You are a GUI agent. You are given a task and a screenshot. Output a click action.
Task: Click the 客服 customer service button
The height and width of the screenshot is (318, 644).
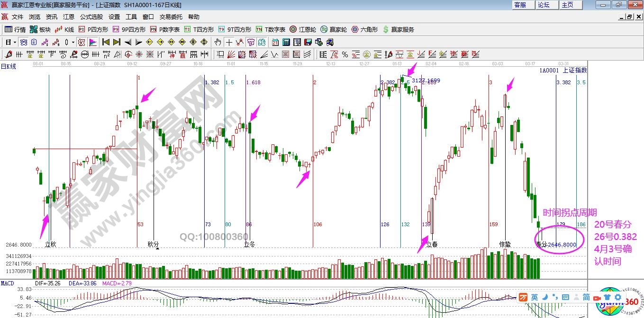[x=520, y=5]
